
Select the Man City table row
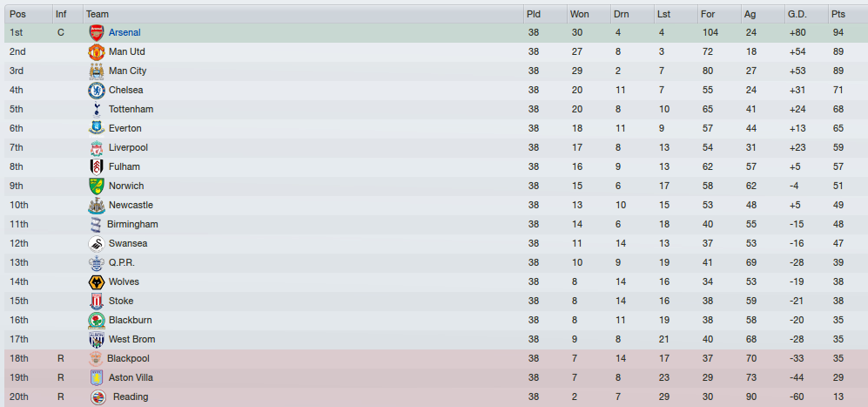(436, 71)
